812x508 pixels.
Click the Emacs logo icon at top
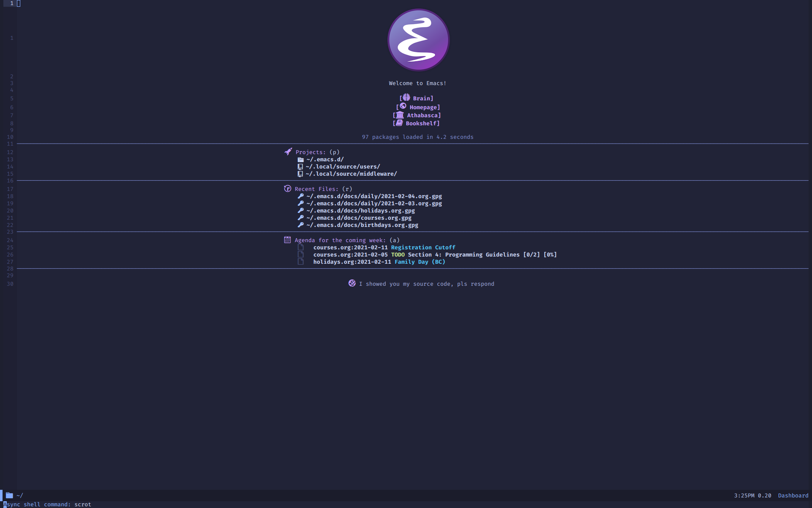(x=417, y=39)
